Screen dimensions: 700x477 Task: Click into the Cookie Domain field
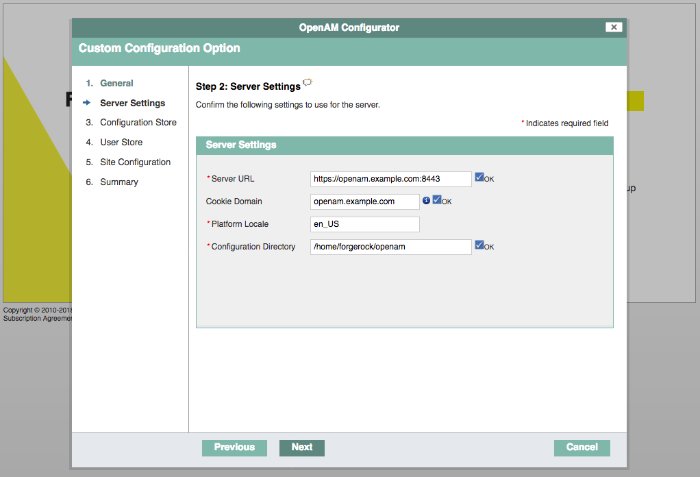click(x=365, y=201)
